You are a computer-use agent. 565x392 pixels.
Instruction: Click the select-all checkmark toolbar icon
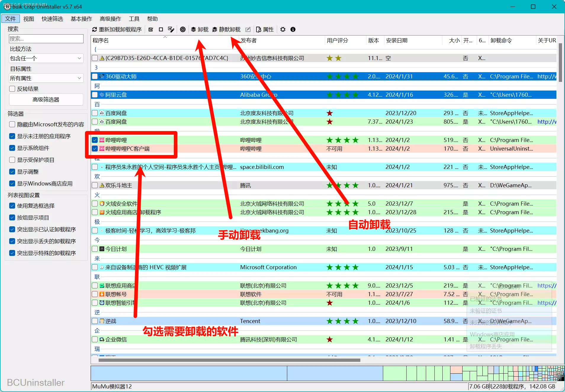click(x=151, y=30)
